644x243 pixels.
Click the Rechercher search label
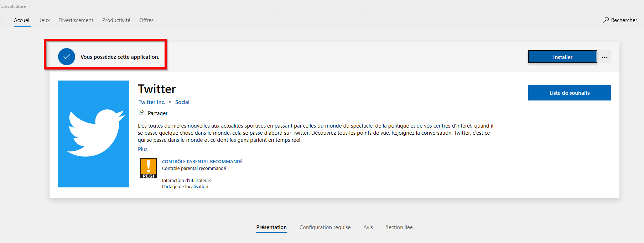point(624,20)
